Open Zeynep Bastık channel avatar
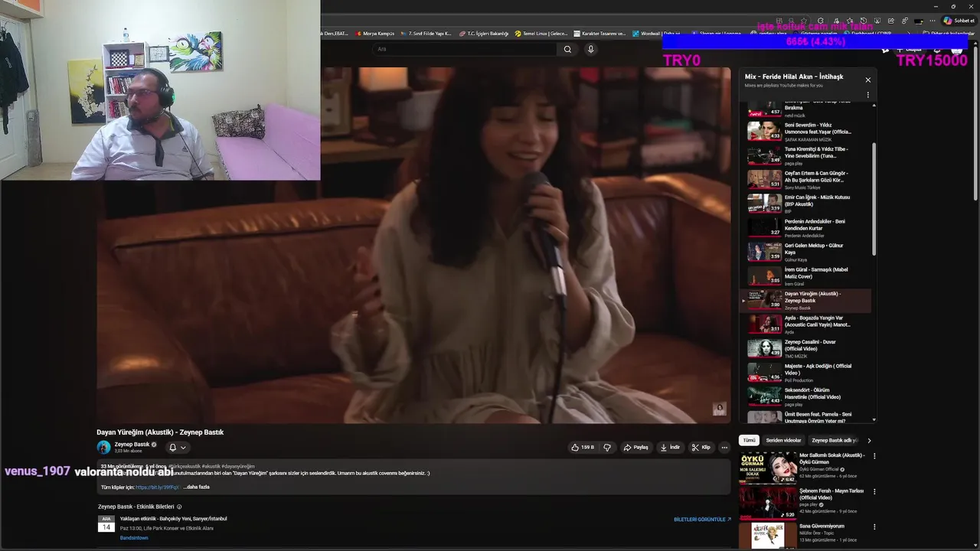This screenshot has width=980, height=551. pos(103,447)
